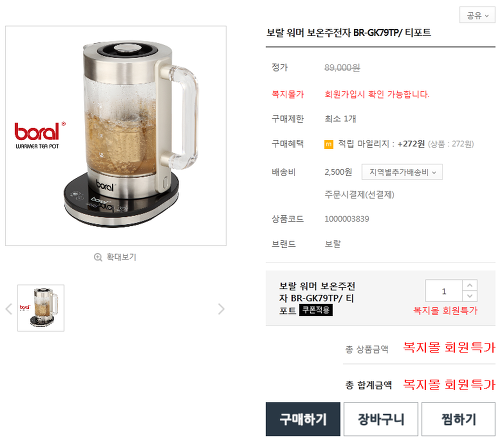Click the magnifier icon beside 확대보기
Screen dimensions: 500x442
(98, 257)
